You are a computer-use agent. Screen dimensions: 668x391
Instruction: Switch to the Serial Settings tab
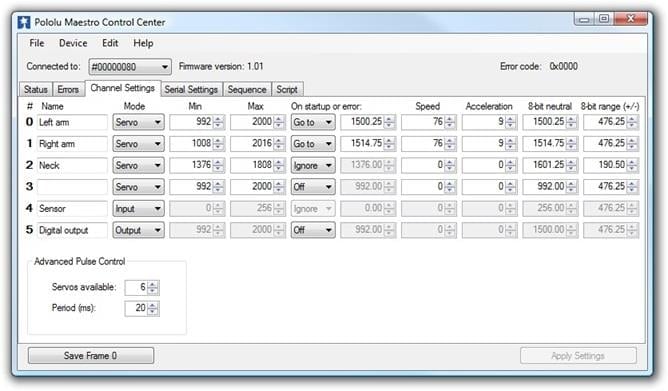(191, 89)
